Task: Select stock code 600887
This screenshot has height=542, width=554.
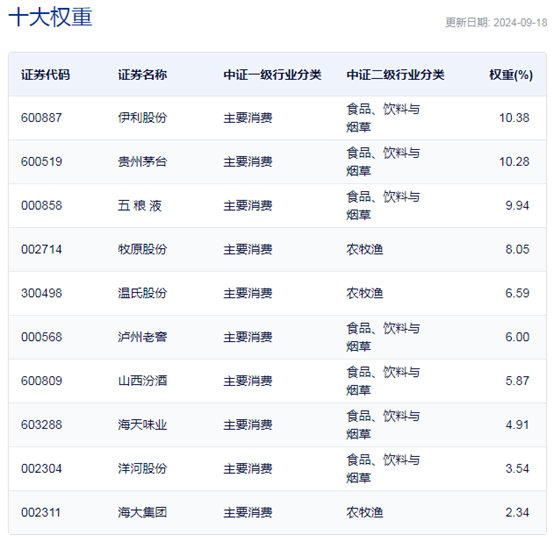Action: click(x=41, y=118)
